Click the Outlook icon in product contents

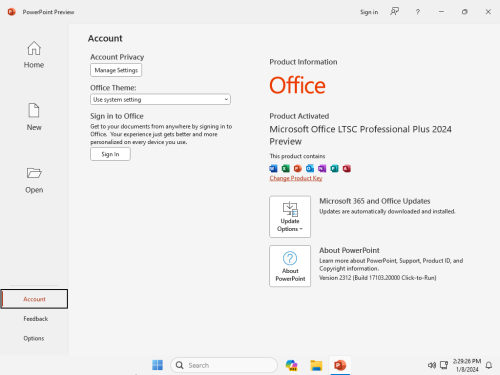[x=310, y=168]
